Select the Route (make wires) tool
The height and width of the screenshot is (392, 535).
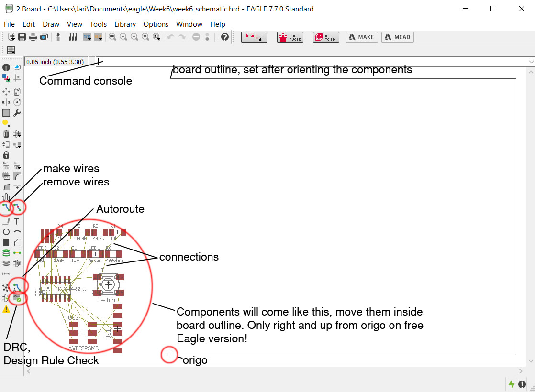point(6,207)
